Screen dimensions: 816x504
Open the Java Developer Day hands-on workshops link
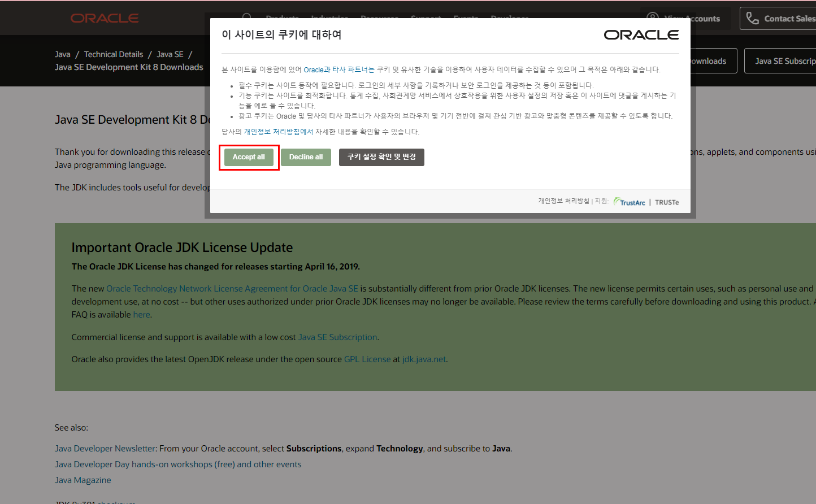[x=178, y=464]
